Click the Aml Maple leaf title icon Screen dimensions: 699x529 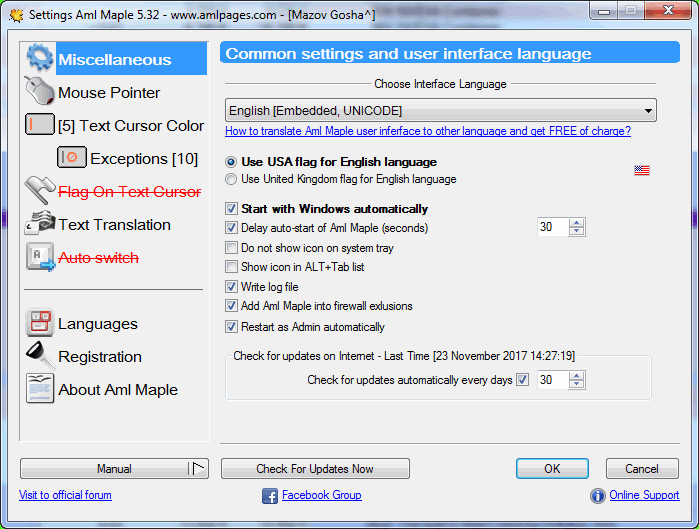16,15
